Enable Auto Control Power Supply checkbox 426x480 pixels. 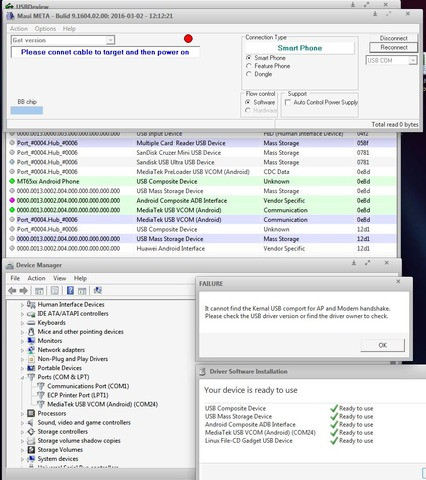[288, 102]
